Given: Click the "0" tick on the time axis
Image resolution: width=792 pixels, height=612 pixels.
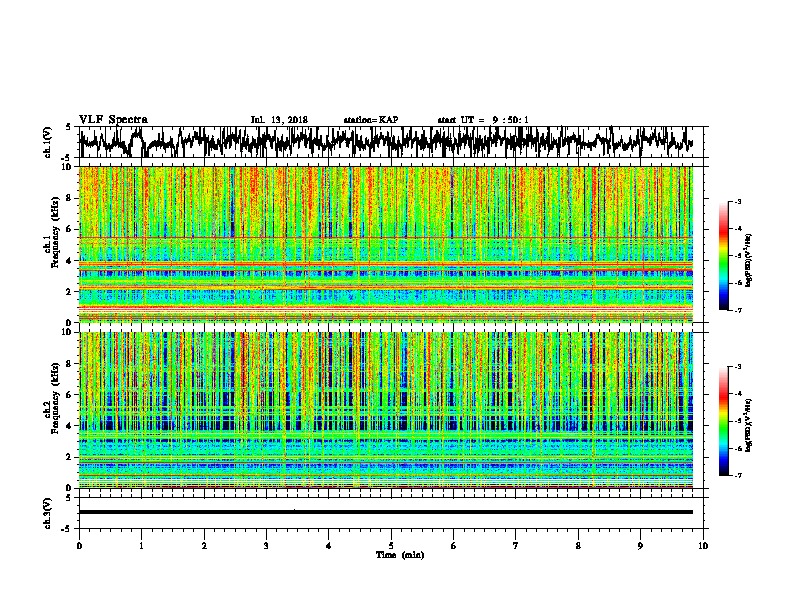Looking at the screenshot, I should click(x=79, y=546).
